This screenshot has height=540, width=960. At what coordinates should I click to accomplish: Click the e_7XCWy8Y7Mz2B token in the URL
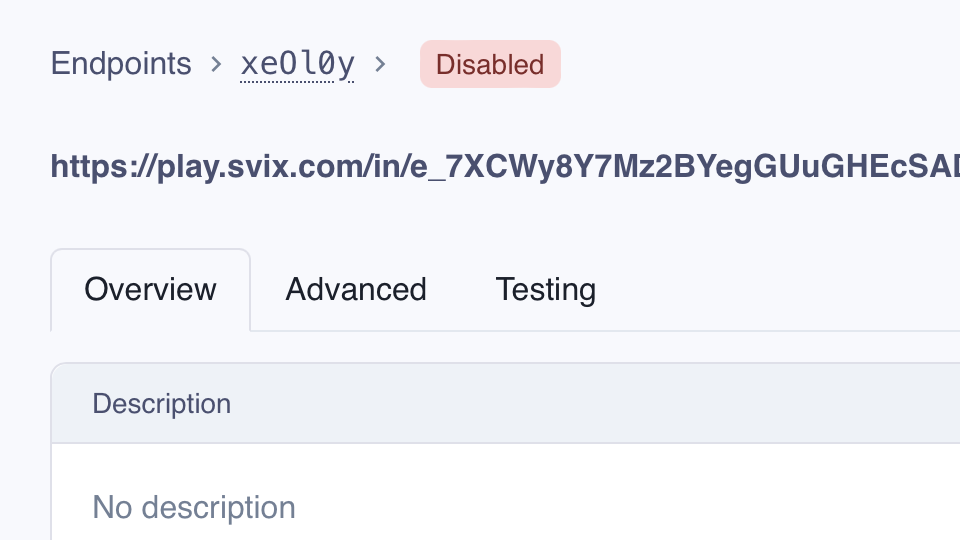[530, 166]
